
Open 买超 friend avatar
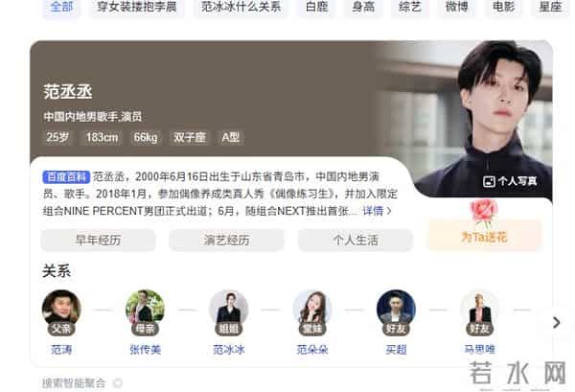396,310
